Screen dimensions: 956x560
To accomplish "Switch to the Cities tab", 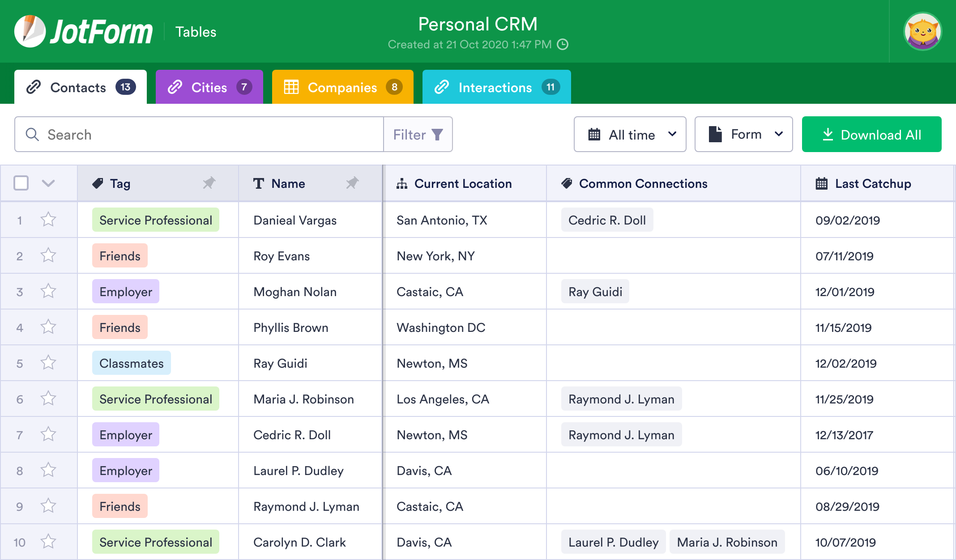I will click(x=209, y=87).
